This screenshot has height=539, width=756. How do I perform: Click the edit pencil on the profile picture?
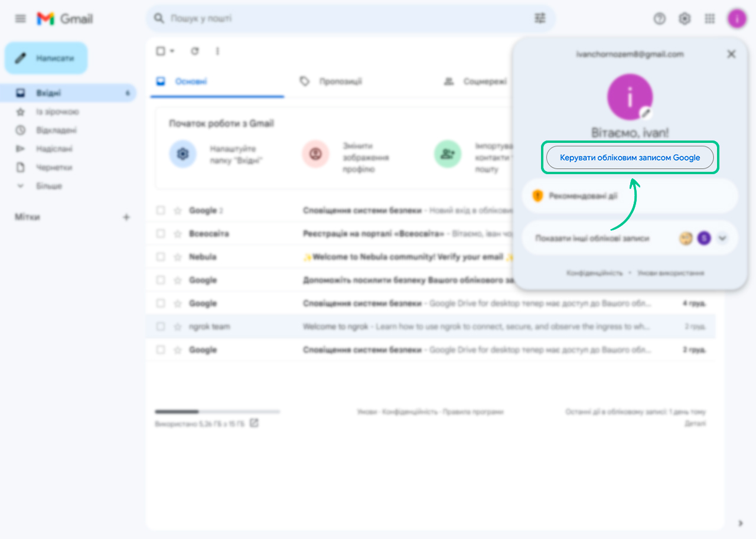point(646,112)
